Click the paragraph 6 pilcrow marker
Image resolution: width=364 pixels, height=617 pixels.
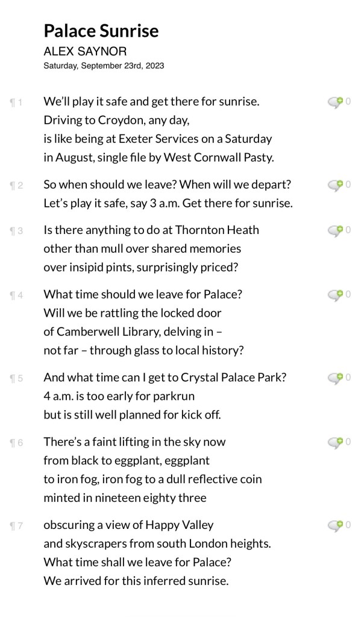[16, 443]
